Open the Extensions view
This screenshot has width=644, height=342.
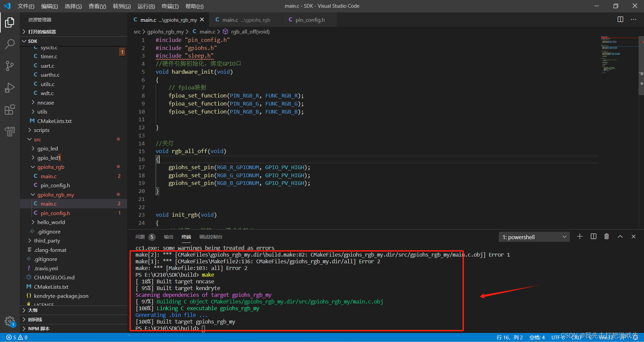point(10,110)
